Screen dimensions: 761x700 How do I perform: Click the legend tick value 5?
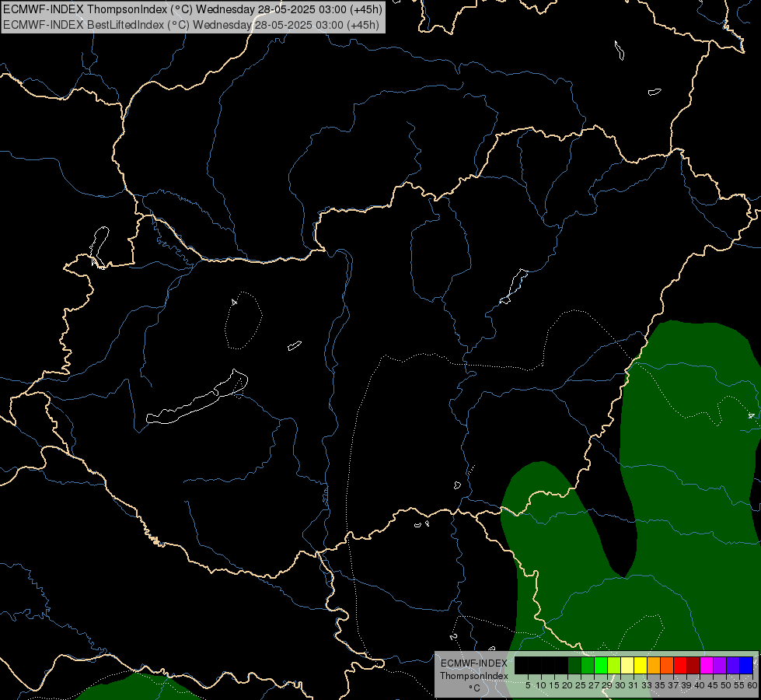[x=528, y=685]
